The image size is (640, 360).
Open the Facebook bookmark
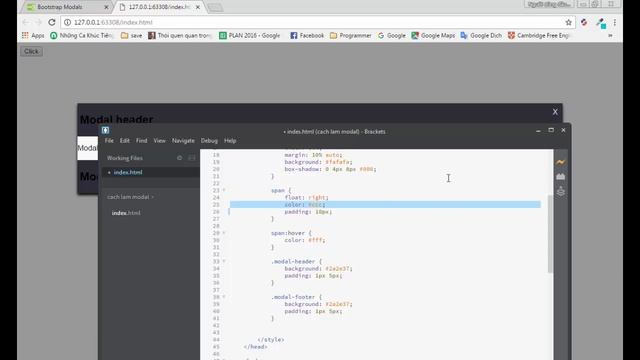pos(307,36)
